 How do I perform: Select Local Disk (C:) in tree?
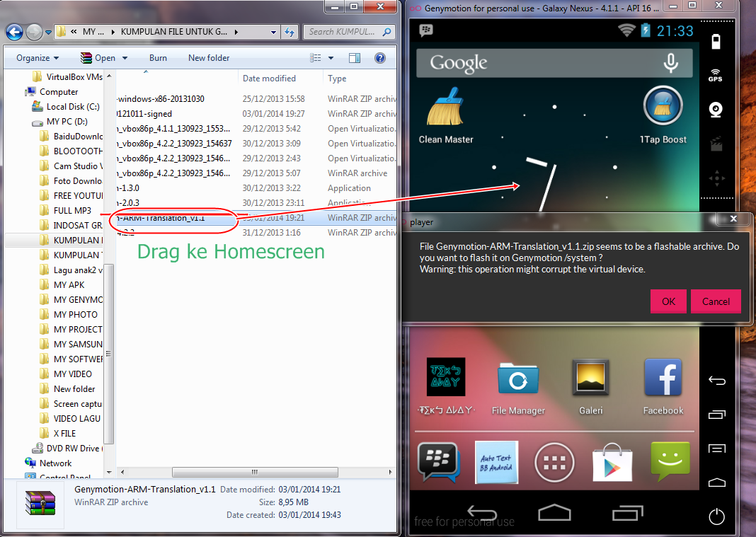tap(73, 107)
